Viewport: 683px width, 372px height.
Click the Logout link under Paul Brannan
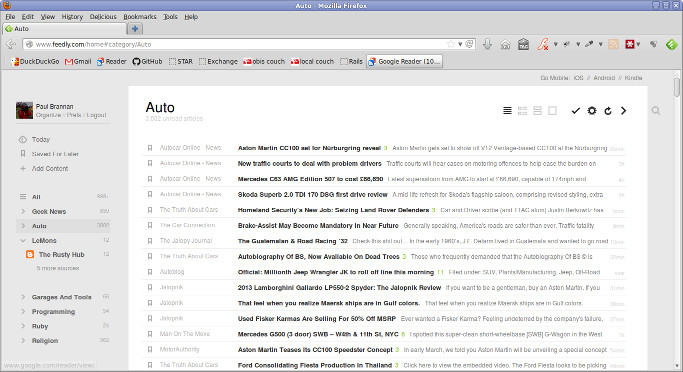pos(96,115)
